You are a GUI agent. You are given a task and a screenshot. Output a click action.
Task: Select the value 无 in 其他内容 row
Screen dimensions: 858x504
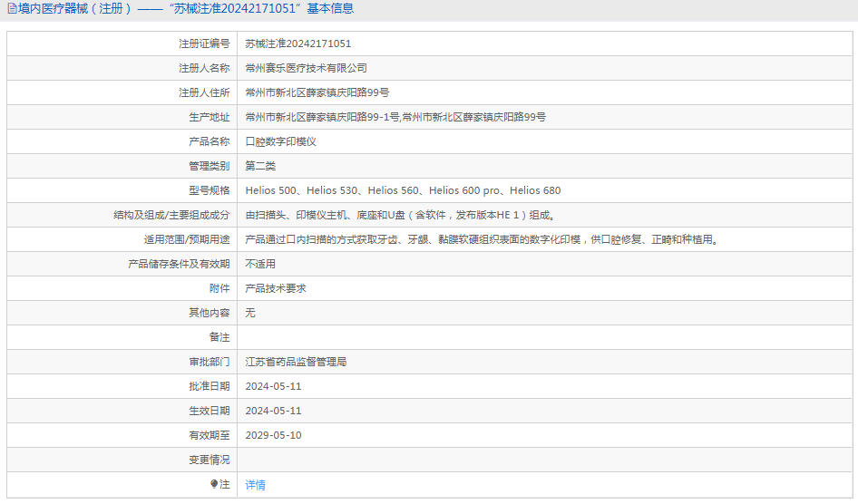coord(250,314)
